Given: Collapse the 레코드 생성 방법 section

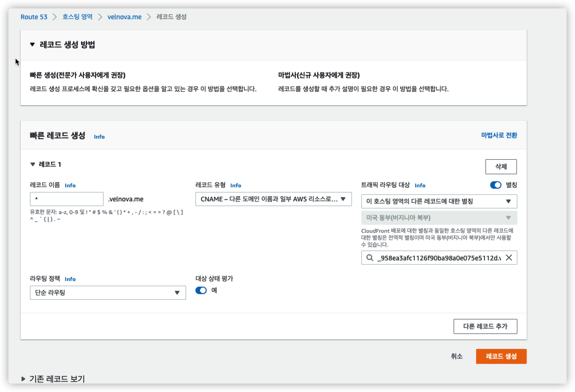Looking at the screenshot, I should point(32,44).
